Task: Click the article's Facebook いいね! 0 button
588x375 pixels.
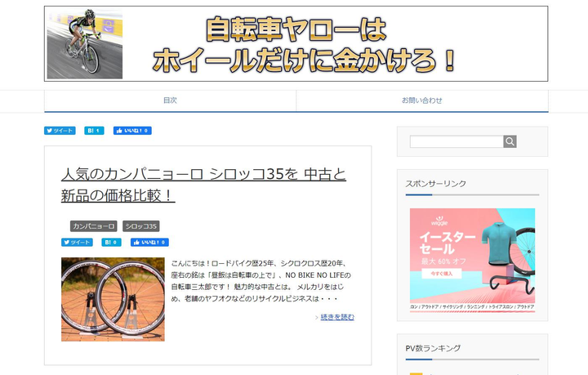Action: [149, 243]
